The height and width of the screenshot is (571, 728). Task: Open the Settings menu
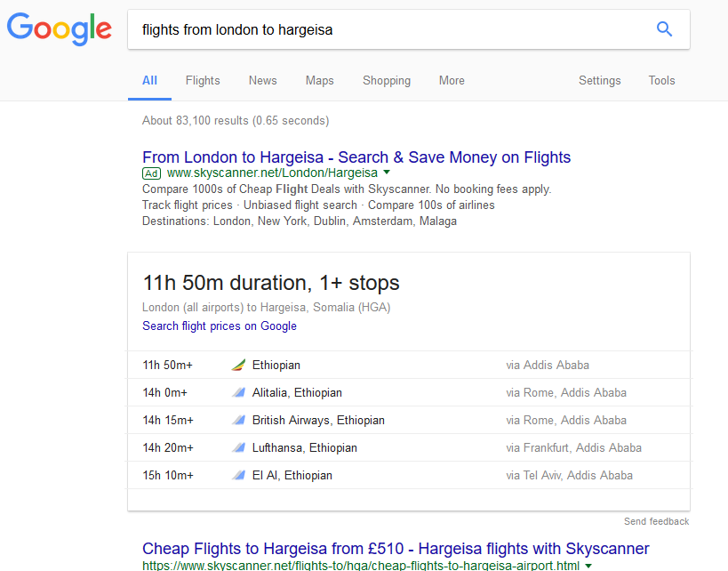[599, 80]
